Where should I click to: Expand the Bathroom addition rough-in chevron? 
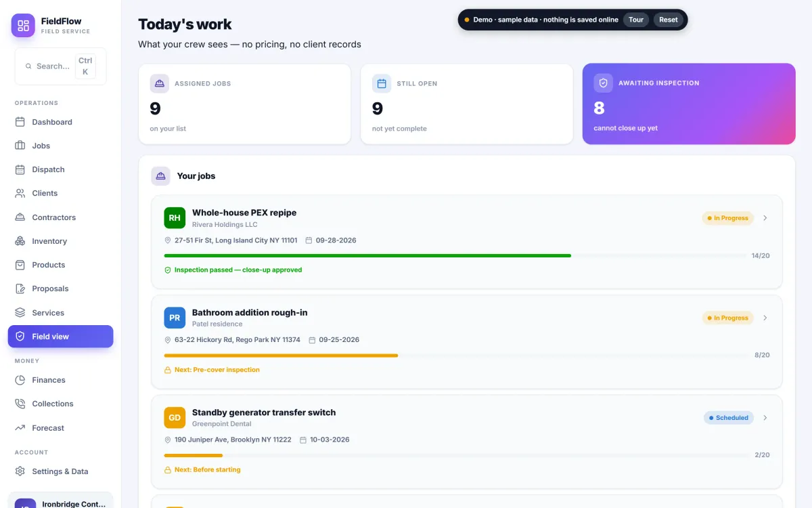click(x=765, y=318)
